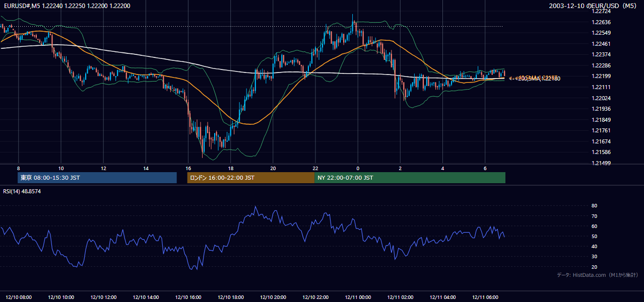Click the 12/11 00:00 time axis label
This screenshot has height=302, width=644.
click(x=358, y=297)
